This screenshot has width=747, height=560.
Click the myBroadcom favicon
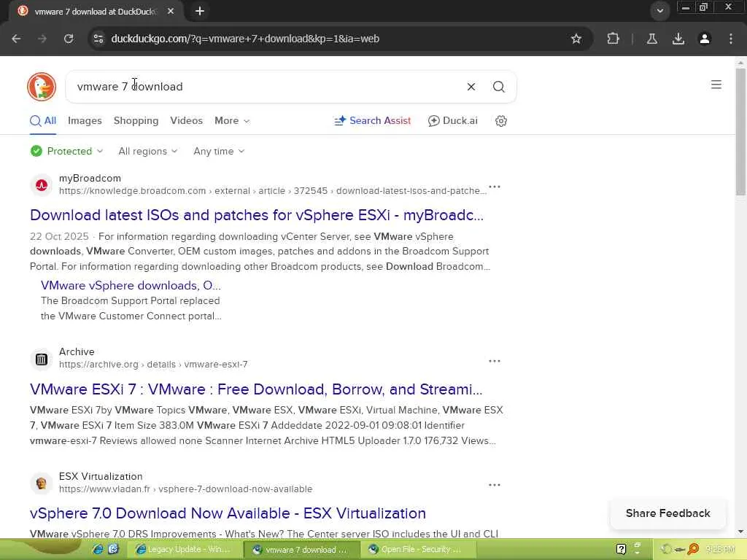42,184
